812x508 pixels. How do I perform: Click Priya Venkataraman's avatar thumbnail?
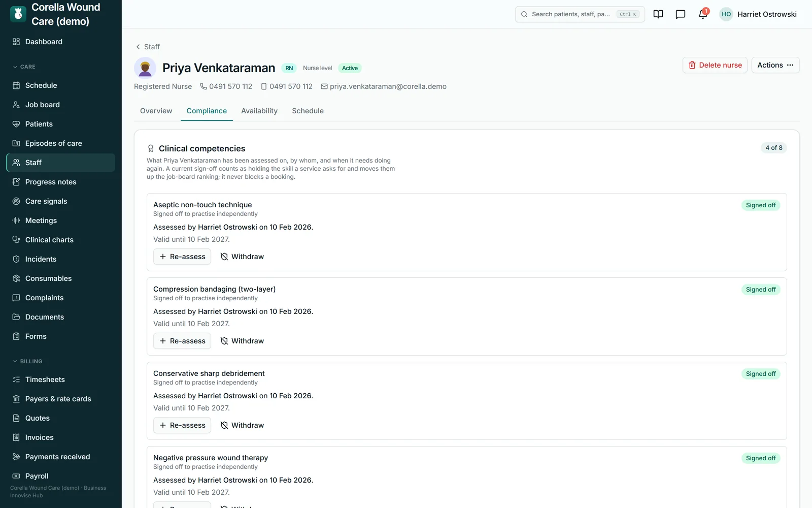pos(145,68)
